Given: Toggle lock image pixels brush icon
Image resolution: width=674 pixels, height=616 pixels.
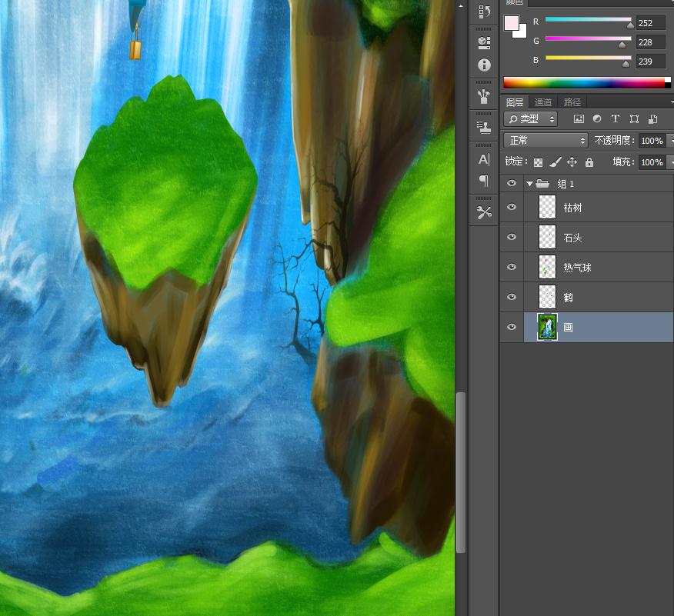Looking at the screenshot, I should click(x=555, y=162).
